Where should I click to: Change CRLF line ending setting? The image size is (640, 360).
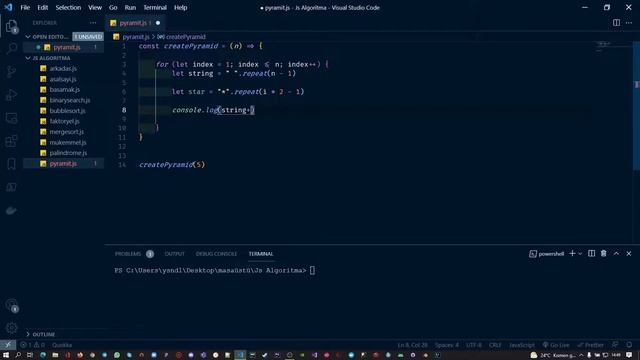click(495, 345)
